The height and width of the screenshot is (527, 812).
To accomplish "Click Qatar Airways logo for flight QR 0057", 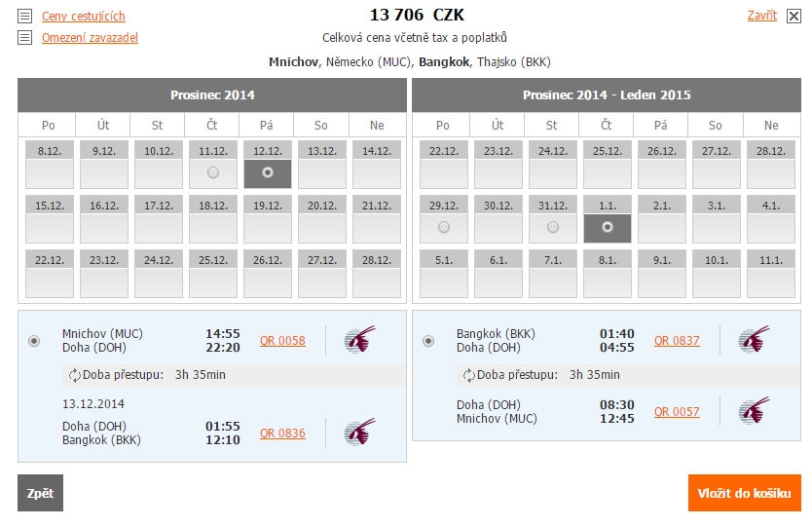I will (x=754, y=411).
